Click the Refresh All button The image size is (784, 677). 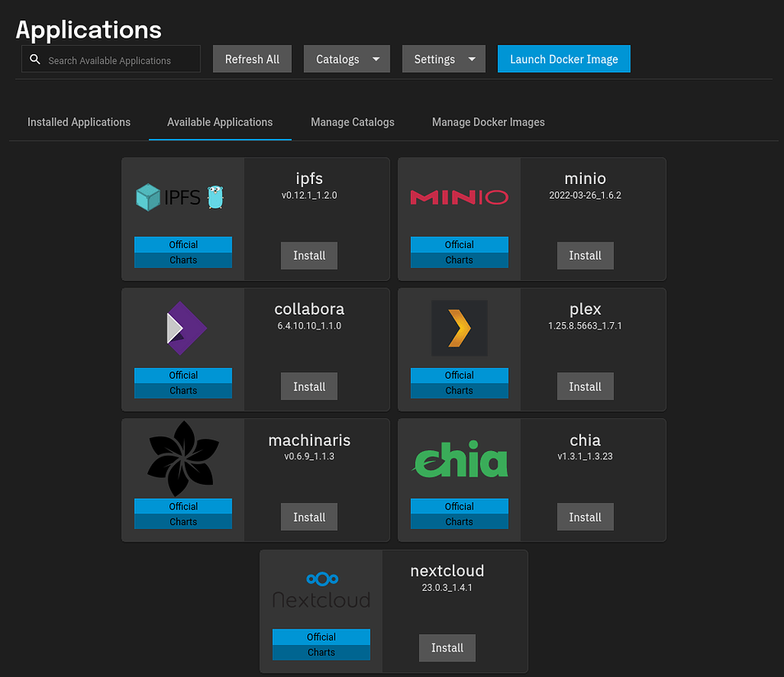click(251, 59)
